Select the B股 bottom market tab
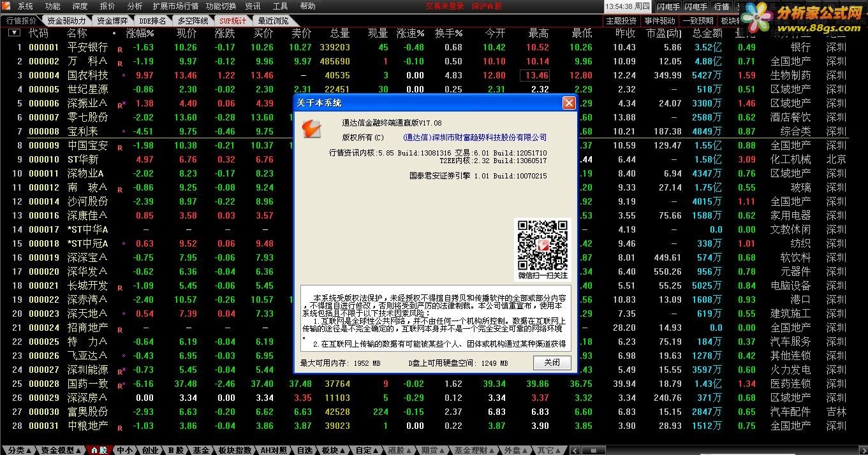The image size is (868, 455). (175, 450)
